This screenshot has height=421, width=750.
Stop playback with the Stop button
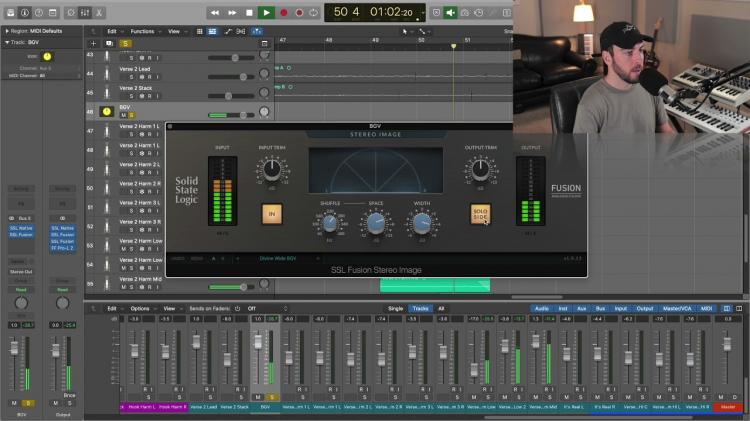[249, 12]
